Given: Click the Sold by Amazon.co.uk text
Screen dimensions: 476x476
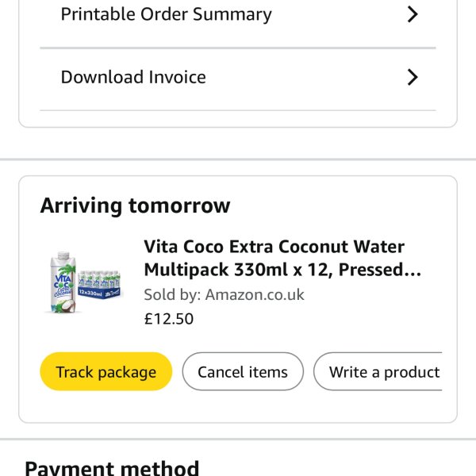Looking at the screenshot, I should pyautogui.click(x=224, y=295).
